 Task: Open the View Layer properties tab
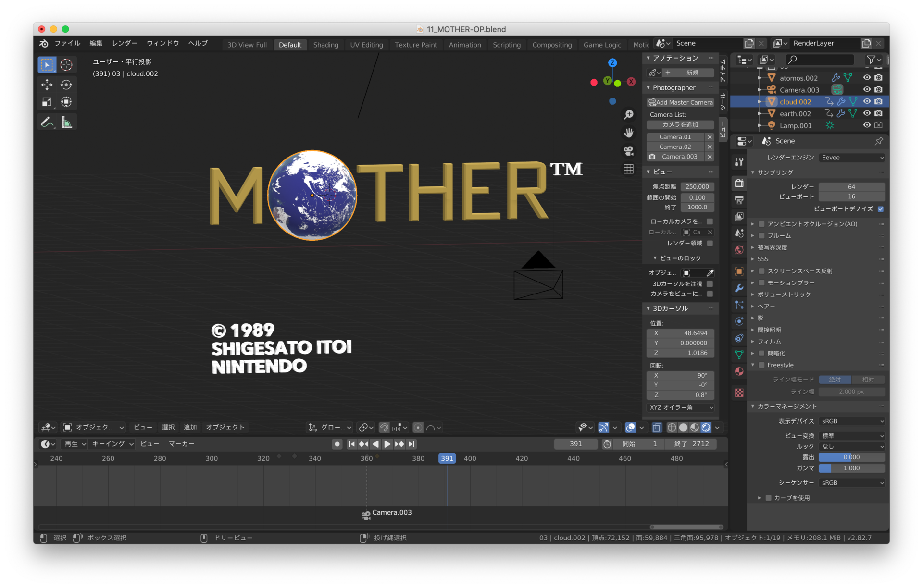point(739,216)
